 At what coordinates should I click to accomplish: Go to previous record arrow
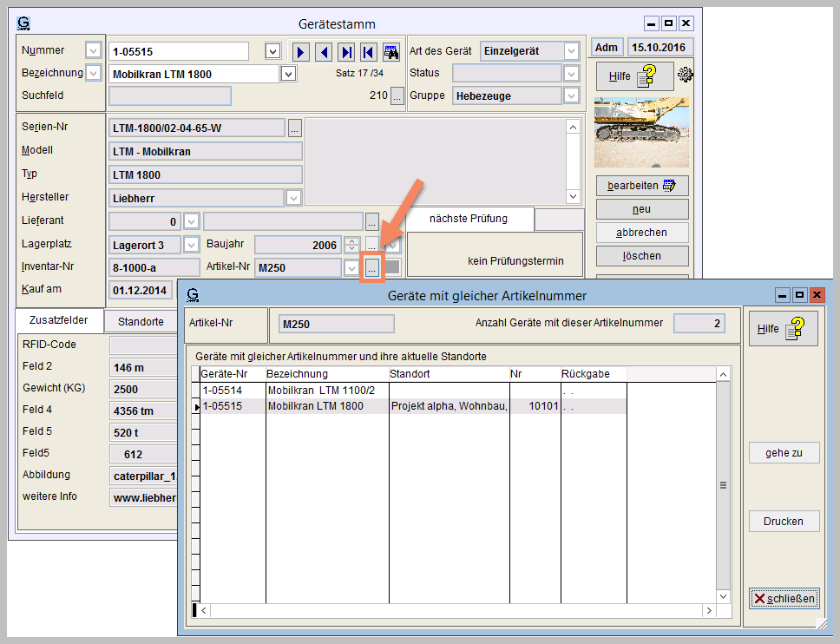(324, 52)
